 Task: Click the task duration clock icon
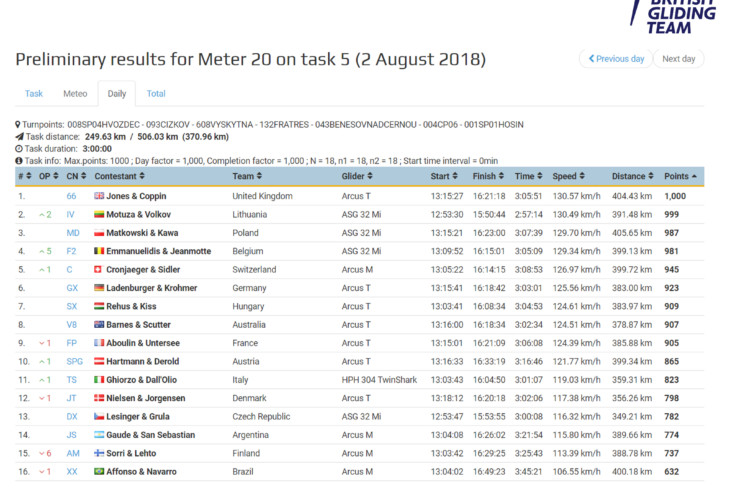point(19,148)
